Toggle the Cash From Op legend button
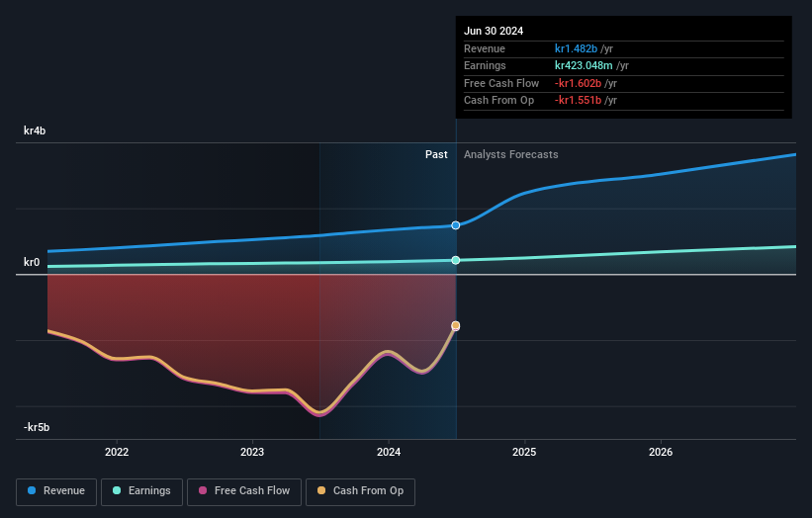 click(360, 491)
